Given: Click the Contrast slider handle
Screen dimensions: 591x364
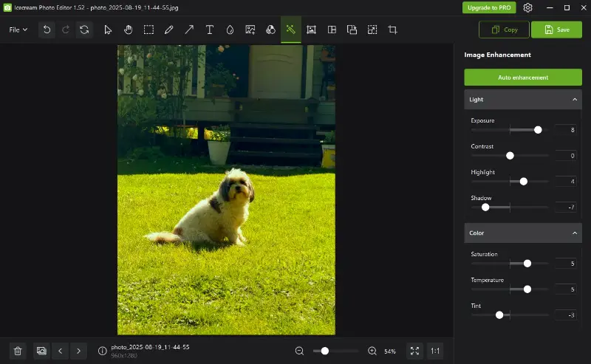Looking at the screenshot, I should [x=510, y=156].
